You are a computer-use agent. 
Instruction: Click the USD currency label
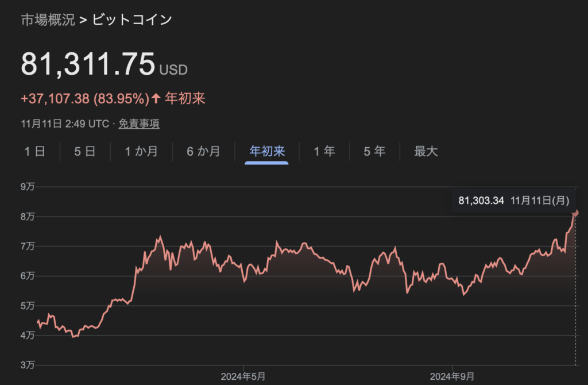pyautogui.click(x=173, y=70)
